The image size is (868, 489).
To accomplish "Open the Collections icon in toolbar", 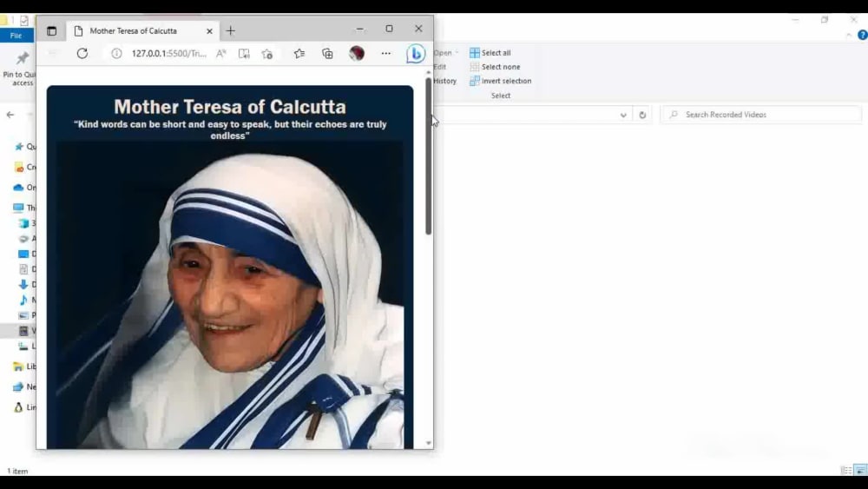I will pyautogui.click(x=328, y=53).
